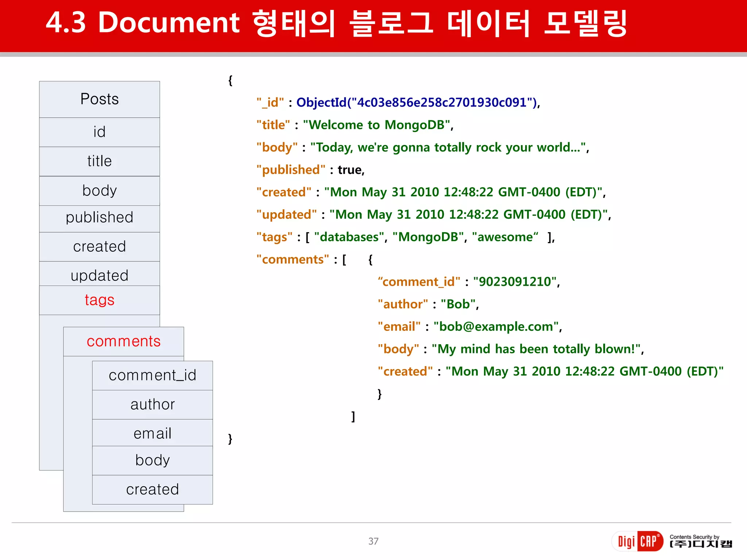Click the "comments" key in JSON
This screenshot has height=560, width=747.
(293, 260)
